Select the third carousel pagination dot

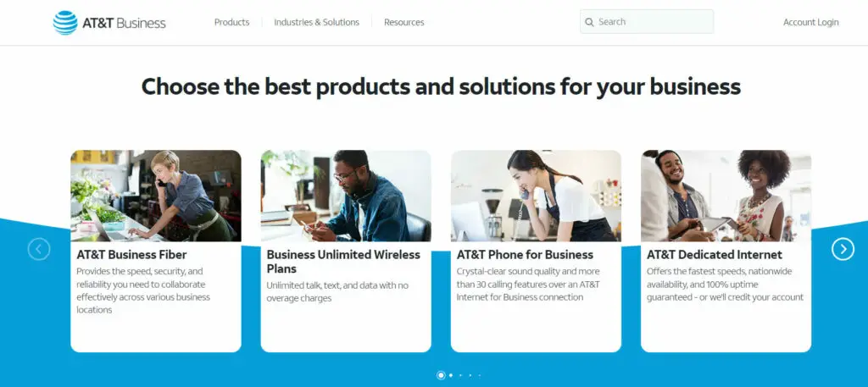pos(460,375)
